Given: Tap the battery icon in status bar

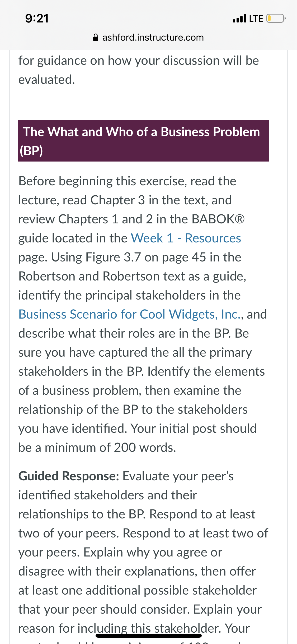Looking at the screenshot, I should click(x=276, y=19).
